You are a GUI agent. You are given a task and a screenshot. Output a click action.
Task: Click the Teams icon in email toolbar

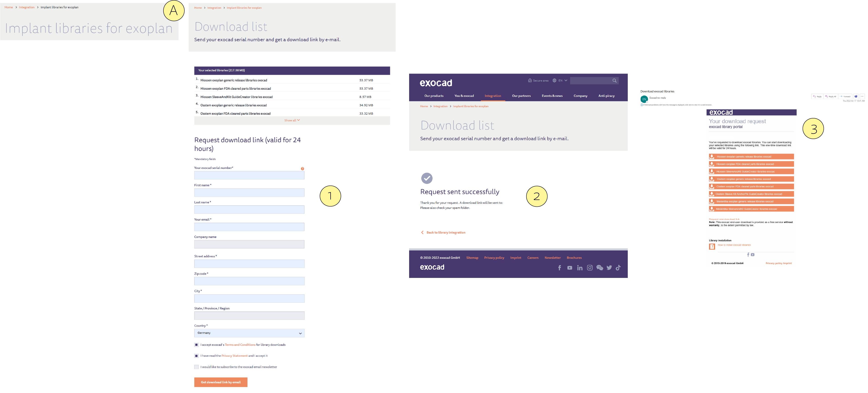(856, 96)
